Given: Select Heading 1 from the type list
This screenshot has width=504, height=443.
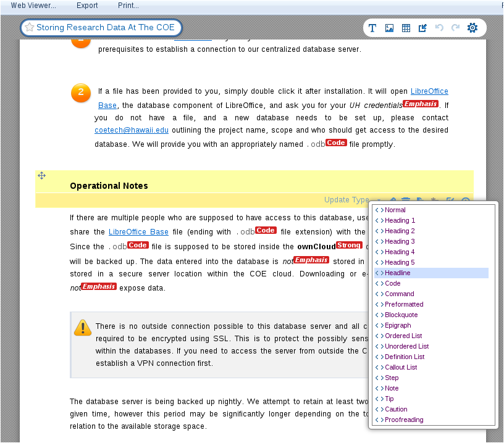Looking at the screenshot, I should pos(431,220).
